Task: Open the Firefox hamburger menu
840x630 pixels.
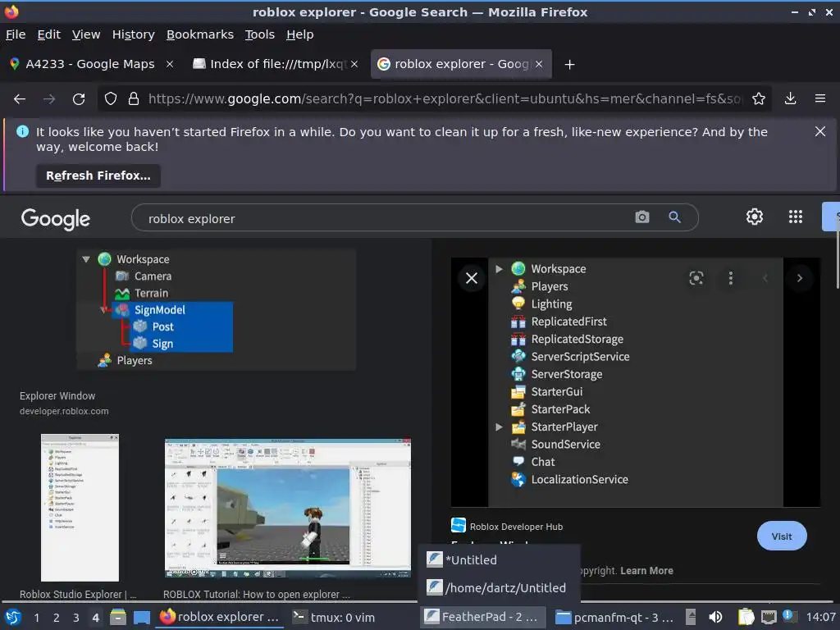Action: (x=819, y=98)
